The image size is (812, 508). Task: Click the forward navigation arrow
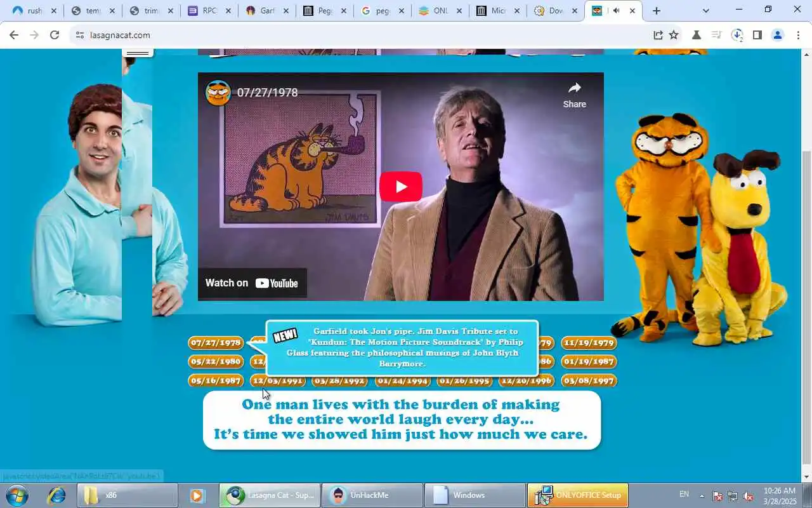click(x=34, y=35)
